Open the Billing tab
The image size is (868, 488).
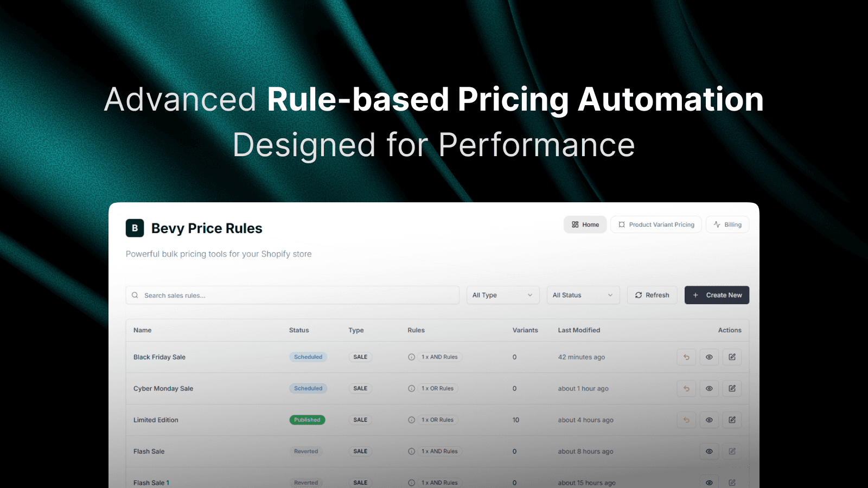pyautogui.click(x=727, y=224)
